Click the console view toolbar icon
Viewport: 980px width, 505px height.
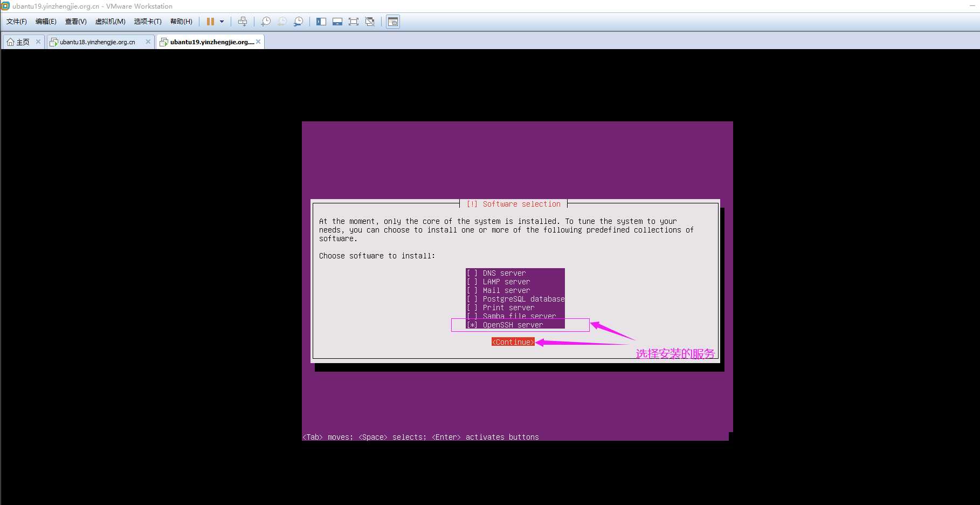[x=393, y=22]
